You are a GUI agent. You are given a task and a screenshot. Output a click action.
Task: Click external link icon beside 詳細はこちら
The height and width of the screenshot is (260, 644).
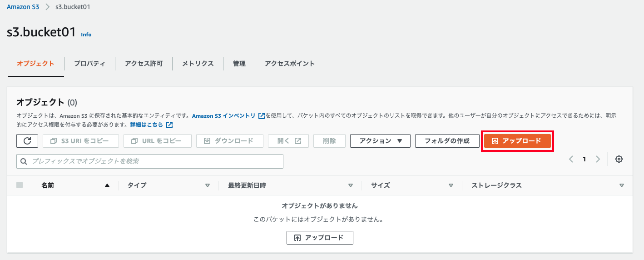coord(169,125)
